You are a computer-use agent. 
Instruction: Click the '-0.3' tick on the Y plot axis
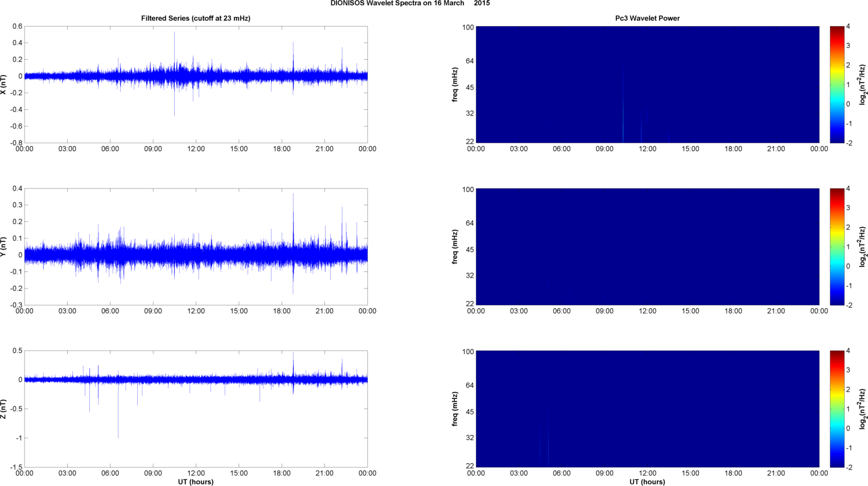coord(16,305)
